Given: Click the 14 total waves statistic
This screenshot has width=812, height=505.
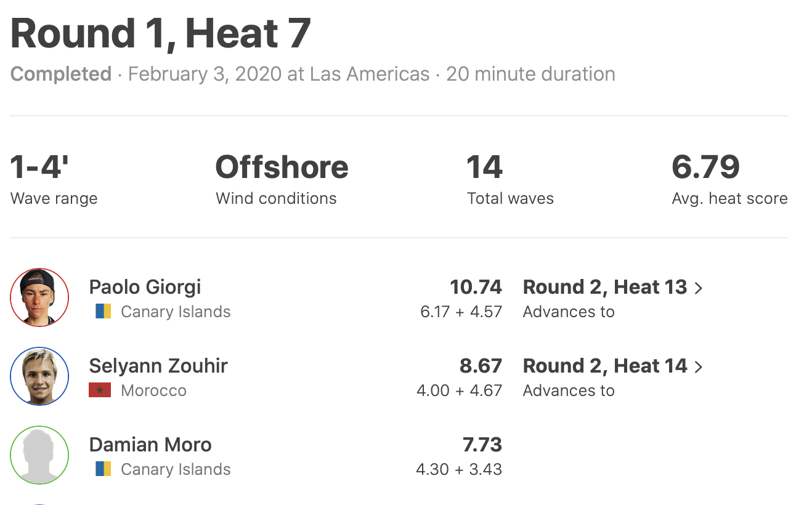Looking at the screenshot, I should click(x=485, y=168).
